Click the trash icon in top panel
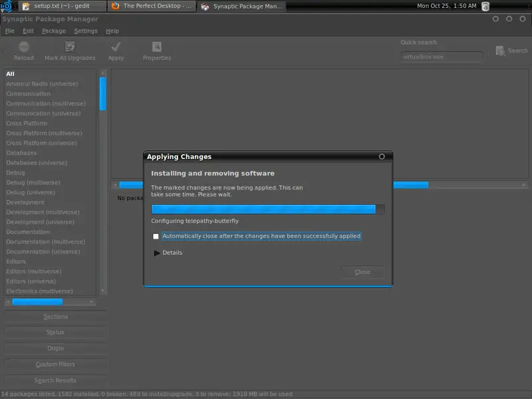 [x=485, y=6]
